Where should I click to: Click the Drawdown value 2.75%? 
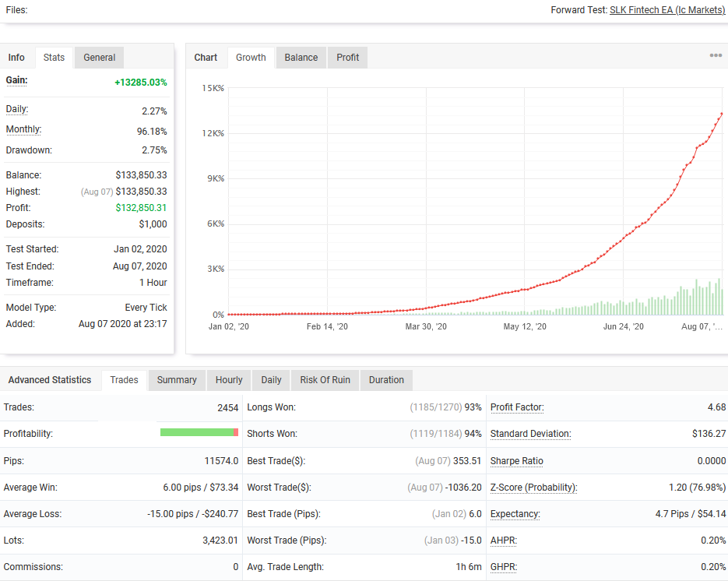click(154, 150)
